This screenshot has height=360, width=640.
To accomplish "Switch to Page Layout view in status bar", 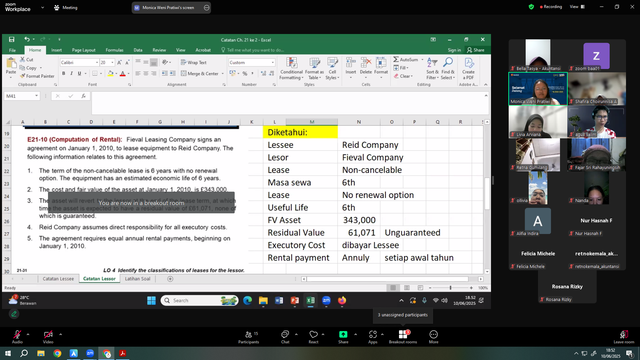I will (407, 288).
